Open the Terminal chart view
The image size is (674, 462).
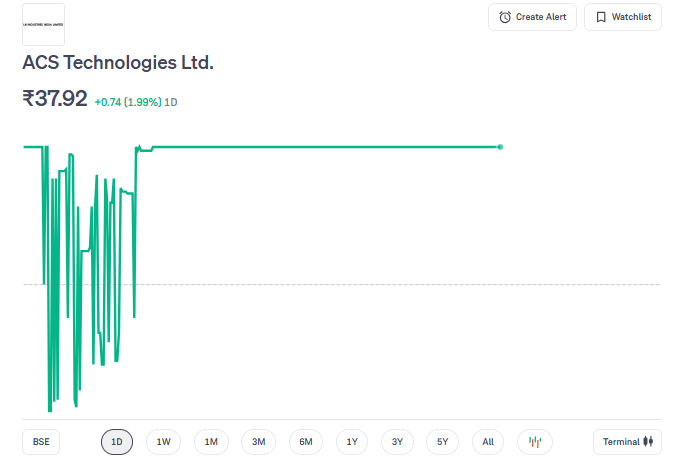627,441
